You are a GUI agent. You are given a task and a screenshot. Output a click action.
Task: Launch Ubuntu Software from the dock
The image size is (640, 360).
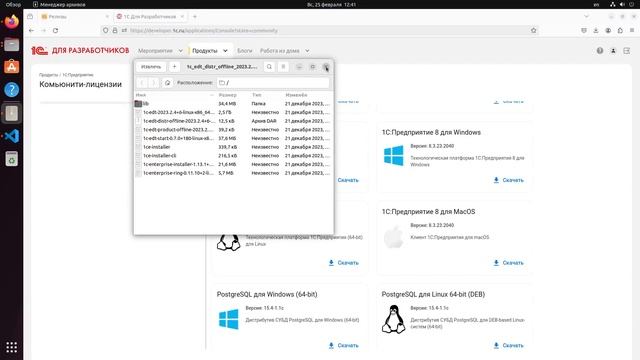point(11,67)
